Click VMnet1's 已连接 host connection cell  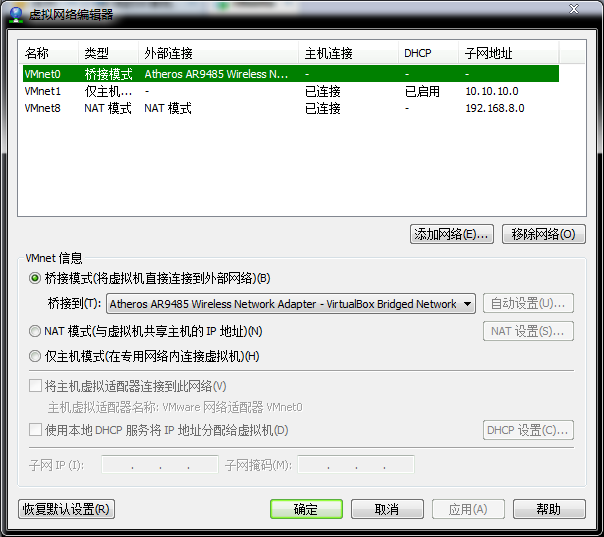point(323,91)
